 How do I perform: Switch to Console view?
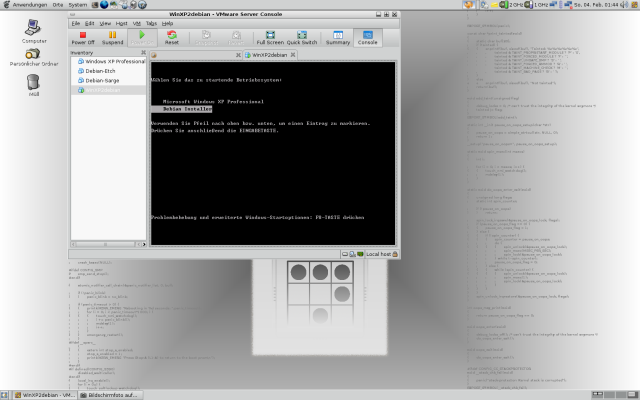pyautogui.click(x=368, y=38)
